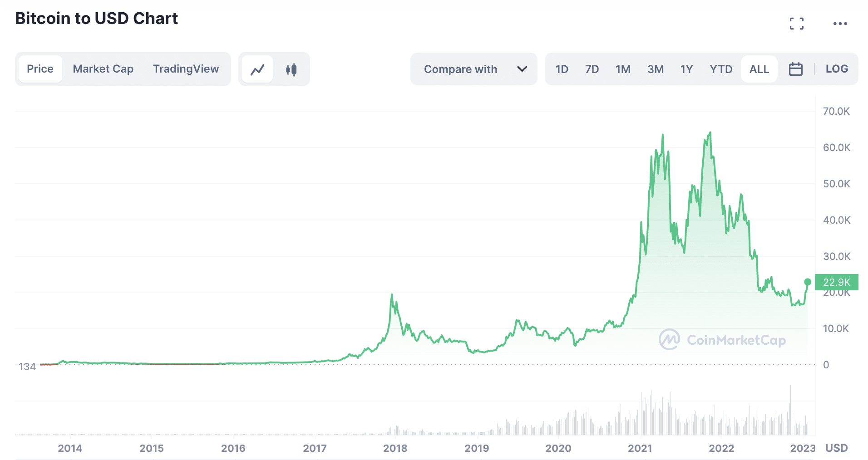Screen dimensions: 868x460
Task: Select the 1D time range
Action: tap(562, 69)
